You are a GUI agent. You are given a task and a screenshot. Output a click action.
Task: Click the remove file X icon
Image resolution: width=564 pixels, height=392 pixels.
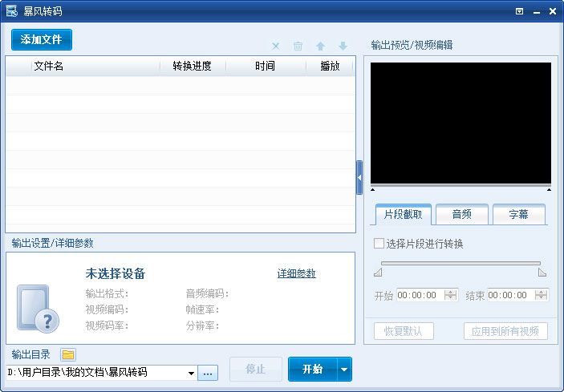click(276, 46)
